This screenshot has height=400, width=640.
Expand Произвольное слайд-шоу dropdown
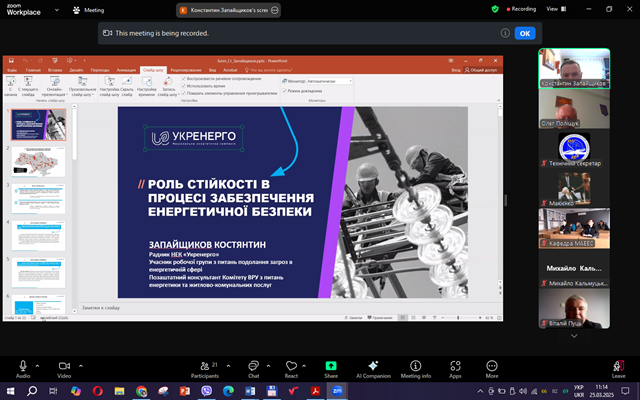pyautogui.click(x=82, y=94)
